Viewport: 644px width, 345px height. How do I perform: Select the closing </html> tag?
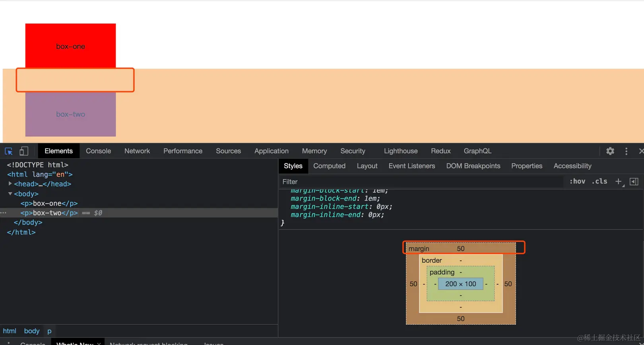[x=21, y=232]
